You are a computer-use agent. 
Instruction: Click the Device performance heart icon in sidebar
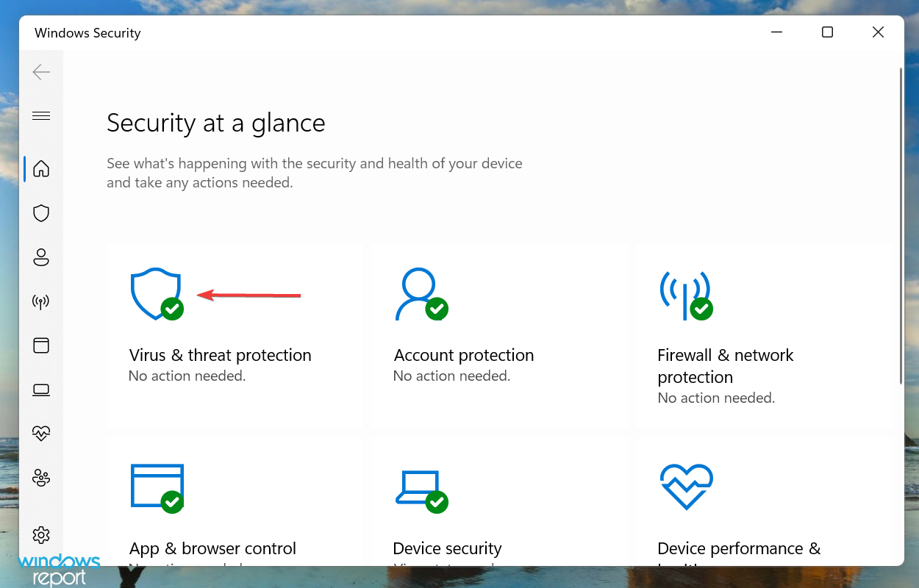coord(41,434)
